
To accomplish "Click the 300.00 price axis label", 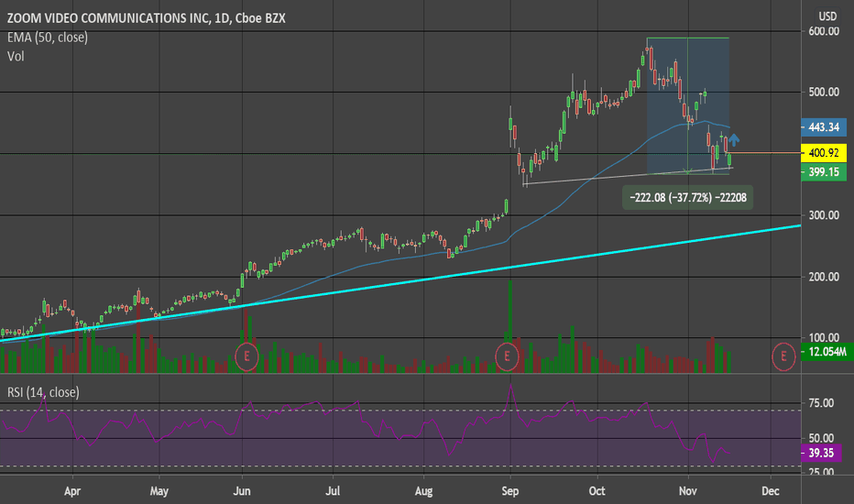I will click(x=824, y=215).
